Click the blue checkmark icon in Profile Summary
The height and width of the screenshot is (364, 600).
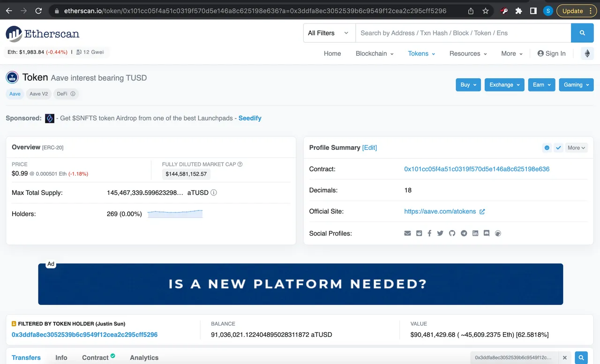[x=558, y=148]
